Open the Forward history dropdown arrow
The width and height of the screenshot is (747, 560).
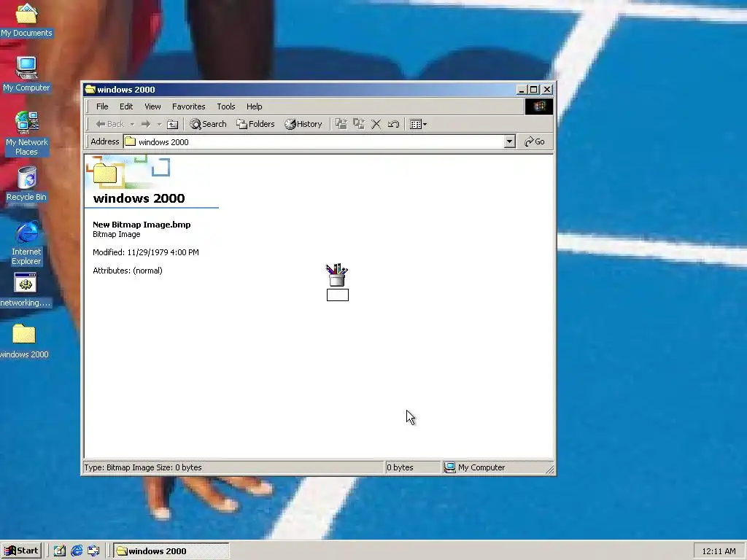[159, 124]
